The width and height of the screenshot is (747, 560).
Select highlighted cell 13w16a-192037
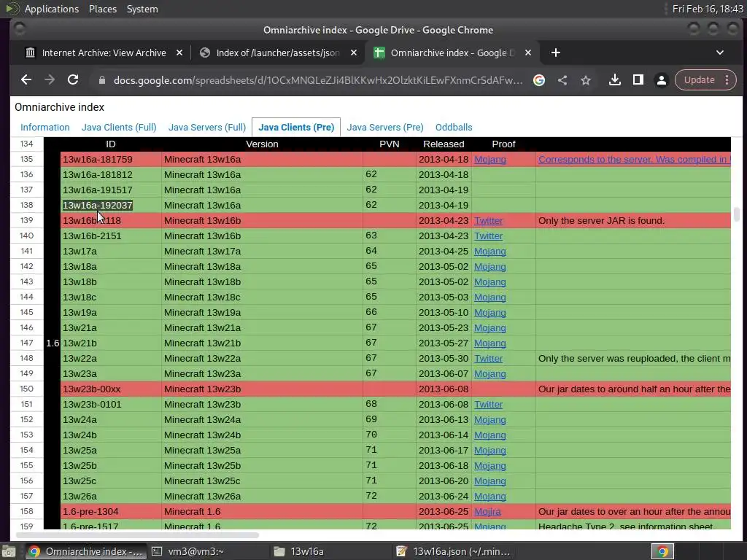coord(111,205)
